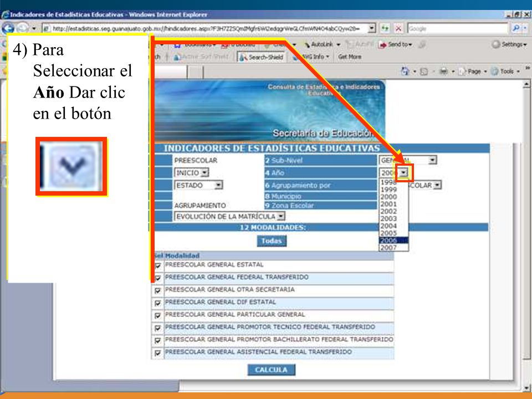Choose 2002 from the year list

[393, 211]
